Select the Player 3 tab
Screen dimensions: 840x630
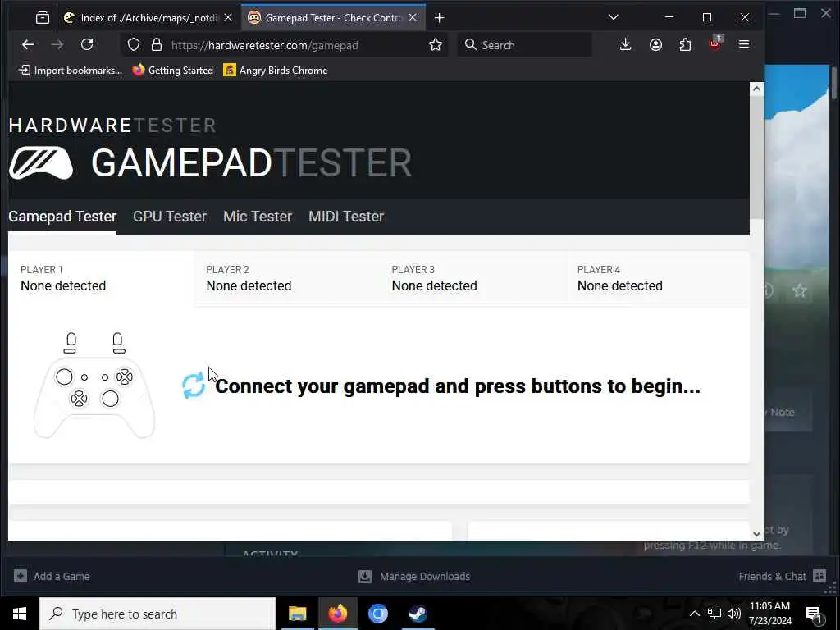tap(472, 278)
